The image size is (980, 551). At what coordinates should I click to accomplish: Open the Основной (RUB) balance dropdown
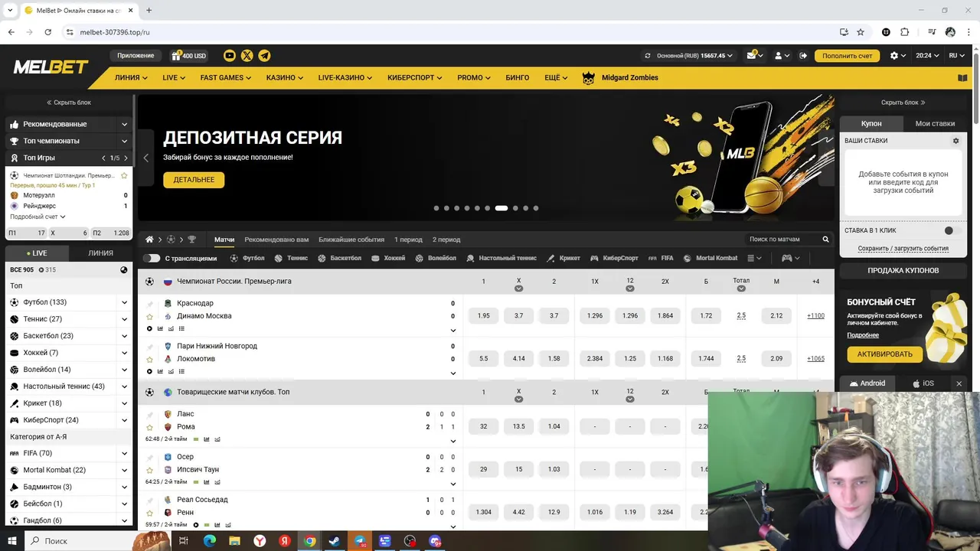[x=694, y=56]
